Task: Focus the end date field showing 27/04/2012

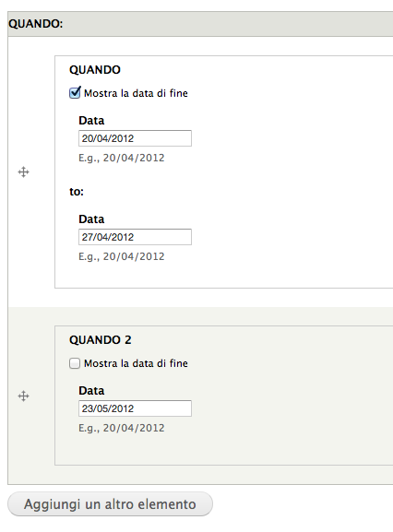Action: [135, 237]
